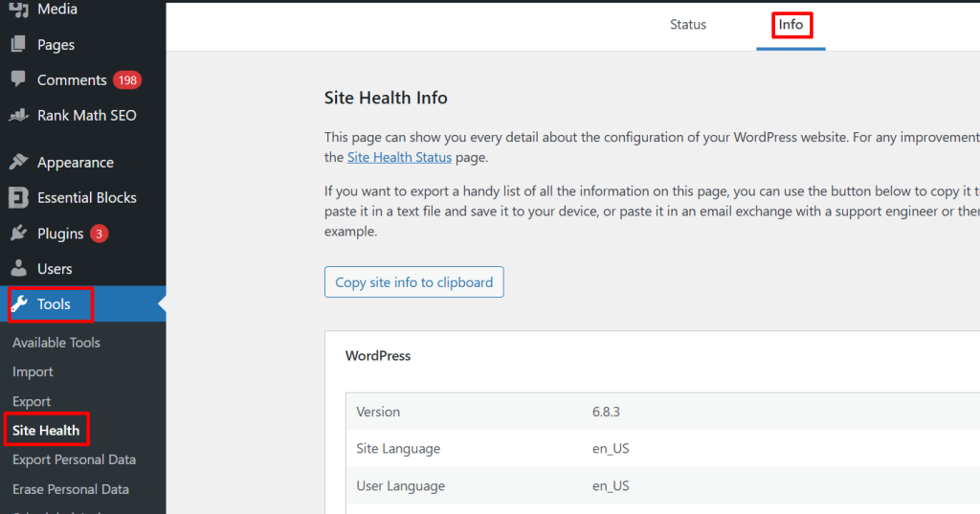Click the Appearance paintbrush icon
This screenshot has width=980, height=514.
click(18, 163)
